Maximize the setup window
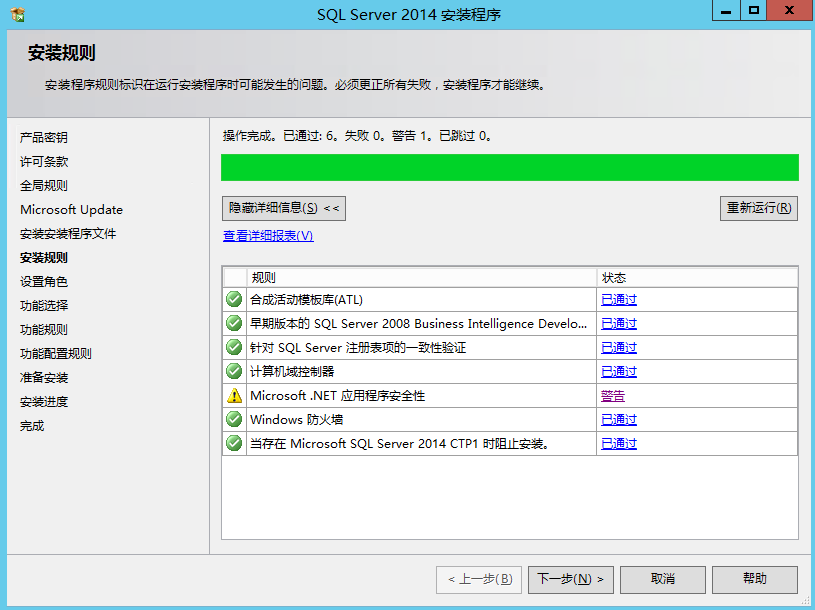This screenshot has height=610, width=815. [754, 10]
